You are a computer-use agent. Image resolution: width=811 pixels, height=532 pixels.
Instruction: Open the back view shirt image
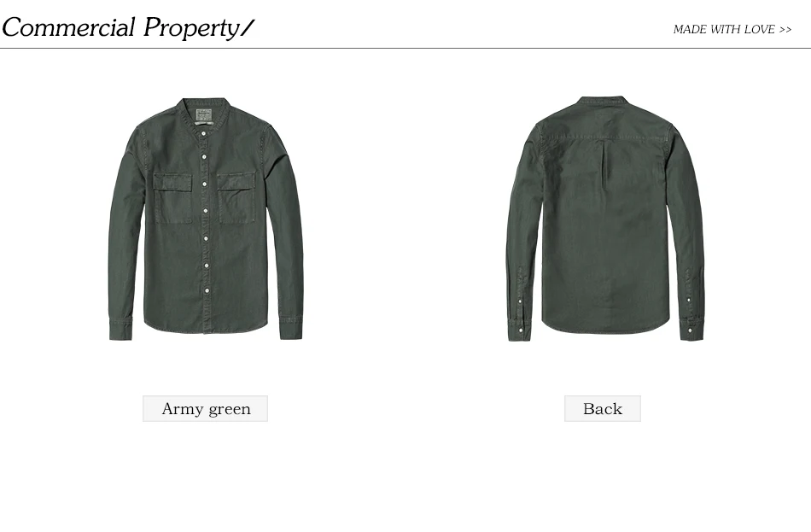[605, 219]
